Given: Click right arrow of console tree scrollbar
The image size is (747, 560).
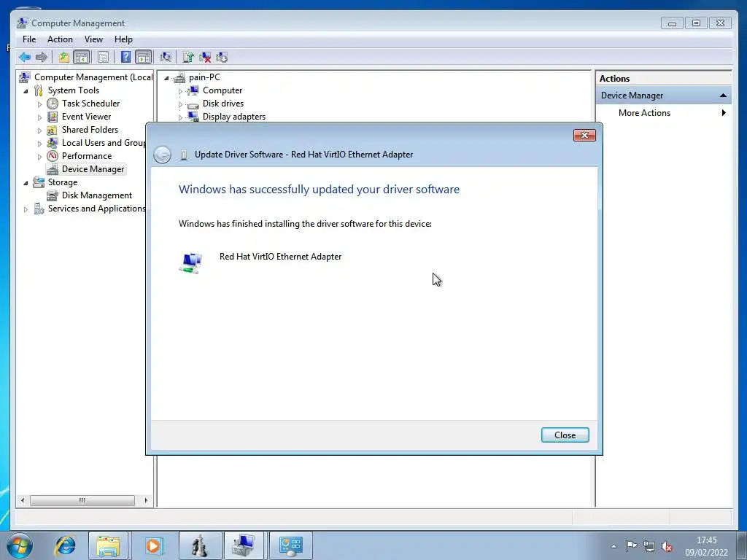Looking at the screenshot, I should tap(146, 500).
